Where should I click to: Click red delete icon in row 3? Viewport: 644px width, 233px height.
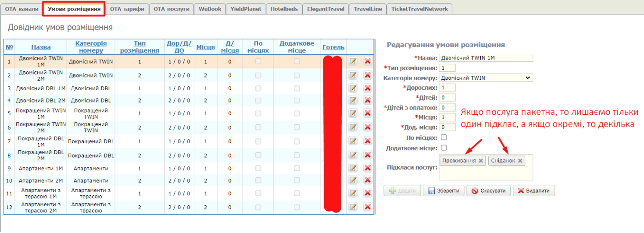tap(368, 88)
